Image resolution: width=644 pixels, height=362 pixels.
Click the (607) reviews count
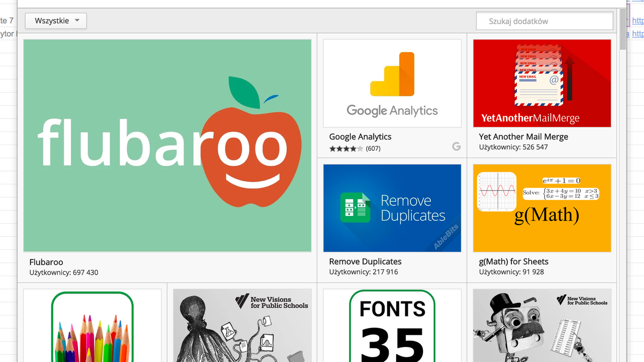click(373, 149)
